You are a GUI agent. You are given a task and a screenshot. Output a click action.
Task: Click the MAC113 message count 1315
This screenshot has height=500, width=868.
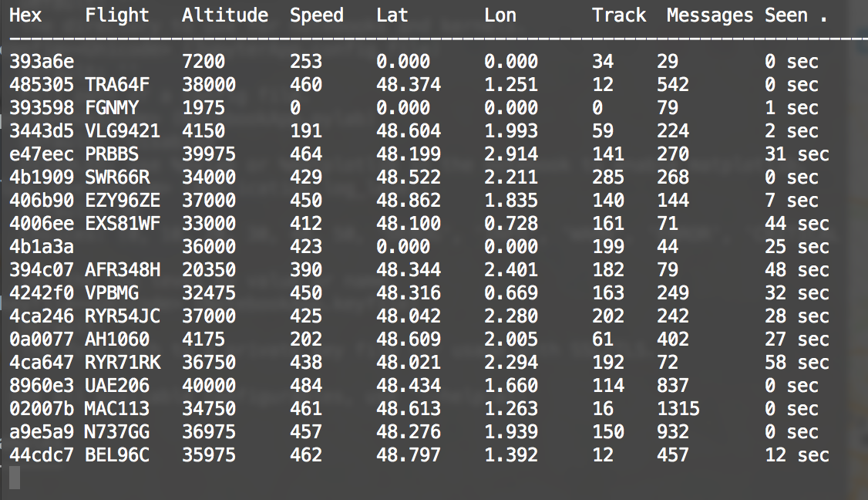point(678,408)
